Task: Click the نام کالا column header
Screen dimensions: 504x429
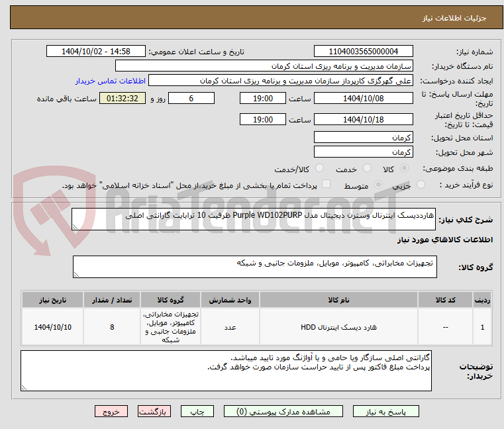Action: coord(338,300)
